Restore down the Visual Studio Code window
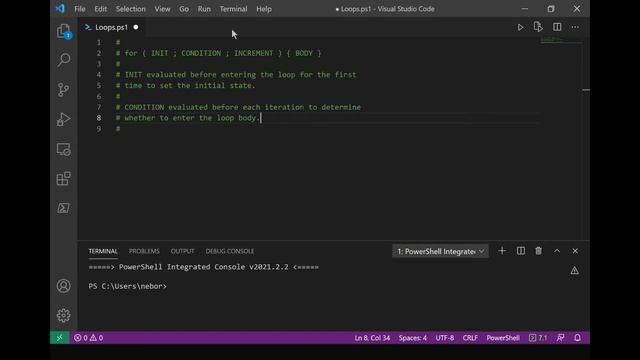 [551, 9]
